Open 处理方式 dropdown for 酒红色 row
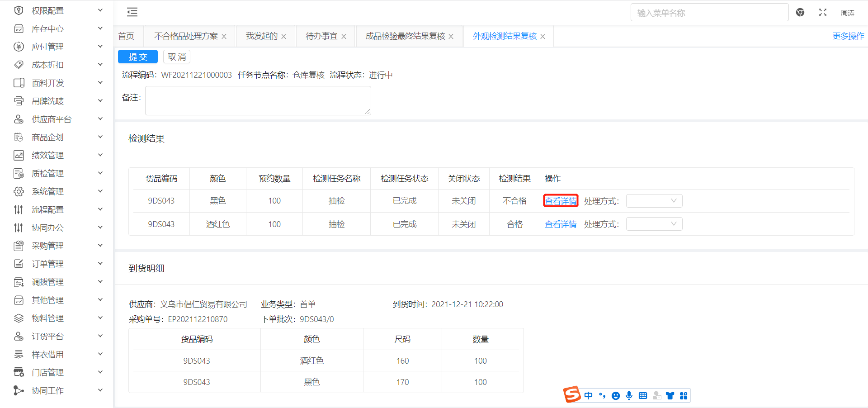Image resolution: width=868 pixels, height=408 pixels. [654, 224]
